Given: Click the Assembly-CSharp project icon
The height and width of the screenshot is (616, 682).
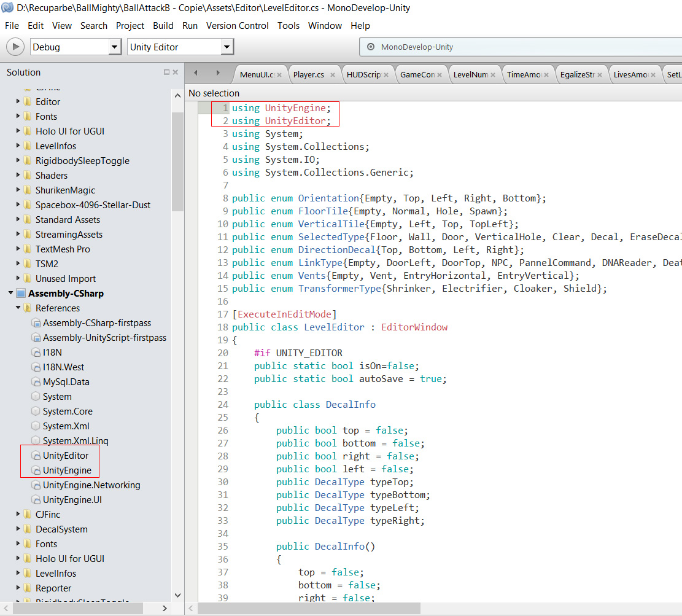Looking at the screenshot, I should (21, 293).
